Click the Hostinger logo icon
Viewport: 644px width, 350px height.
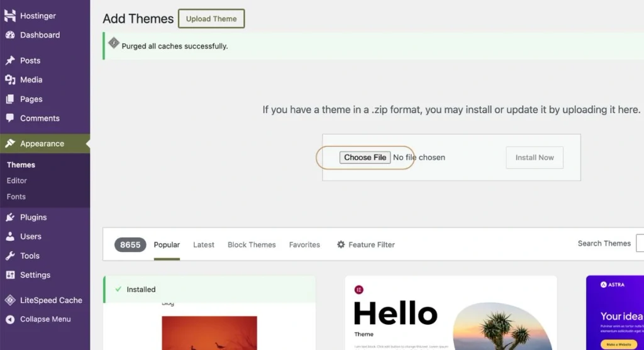10,16
